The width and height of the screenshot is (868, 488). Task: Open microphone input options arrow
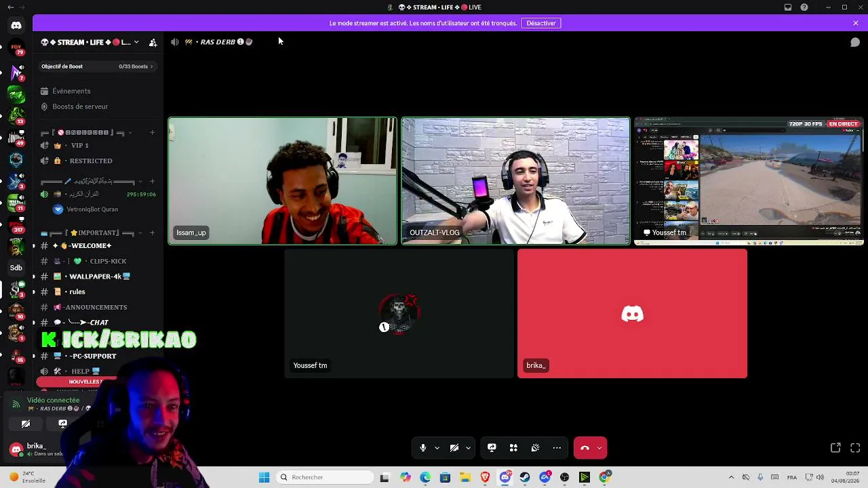click(437, 448)
